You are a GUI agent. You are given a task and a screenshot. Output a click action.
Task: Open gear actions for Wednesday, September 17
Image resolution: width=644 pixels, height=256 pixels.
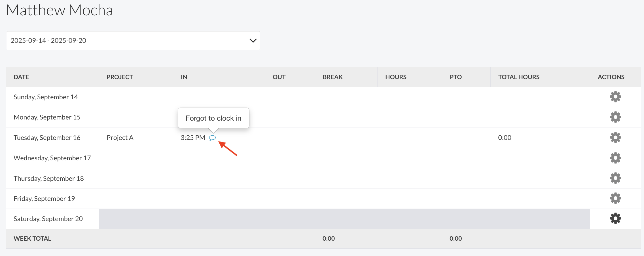coord(615,158)
